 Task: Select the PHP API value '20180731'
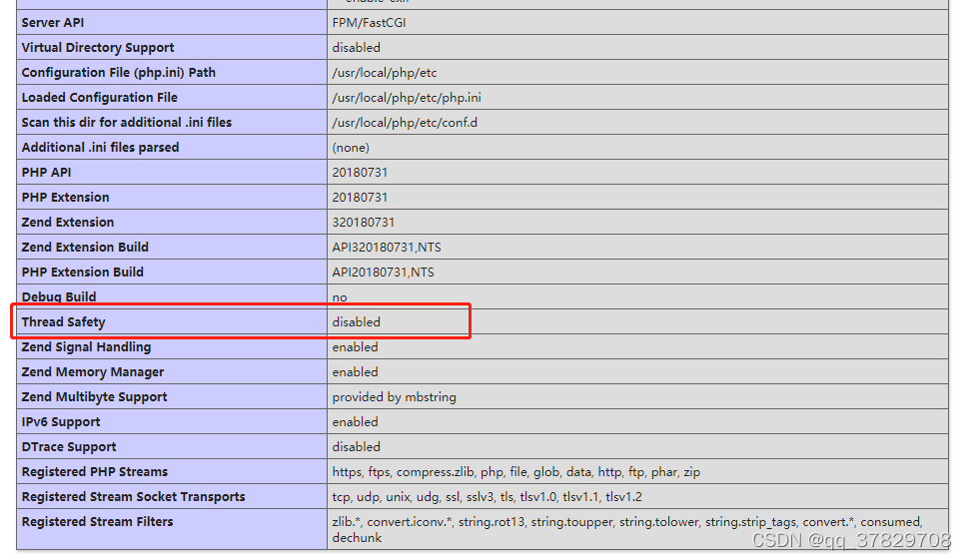tap(360, 173)
